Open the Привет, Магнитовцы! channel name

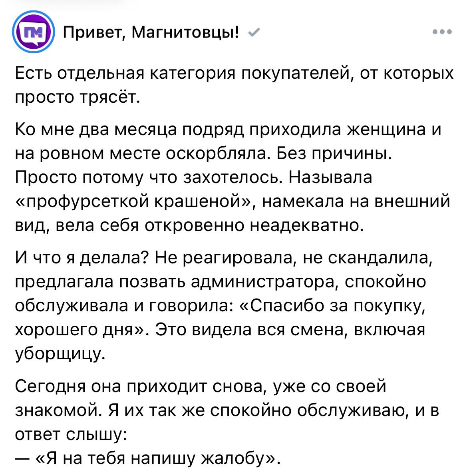click(152, 32)
